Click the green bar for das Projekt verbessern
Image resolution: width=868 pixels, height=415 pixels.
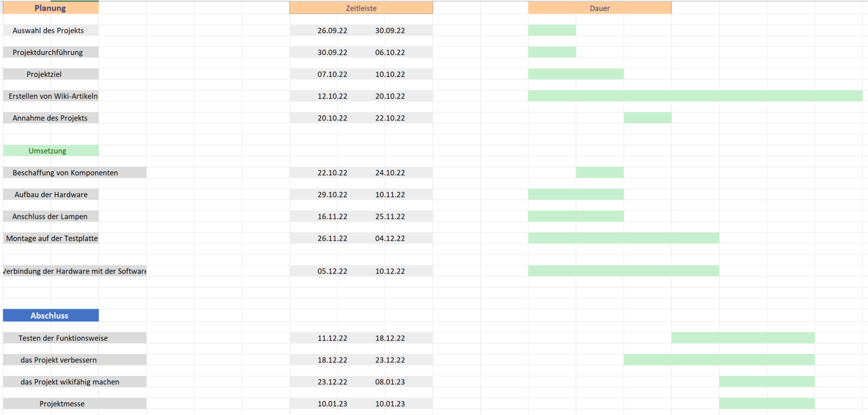(719, 360)
